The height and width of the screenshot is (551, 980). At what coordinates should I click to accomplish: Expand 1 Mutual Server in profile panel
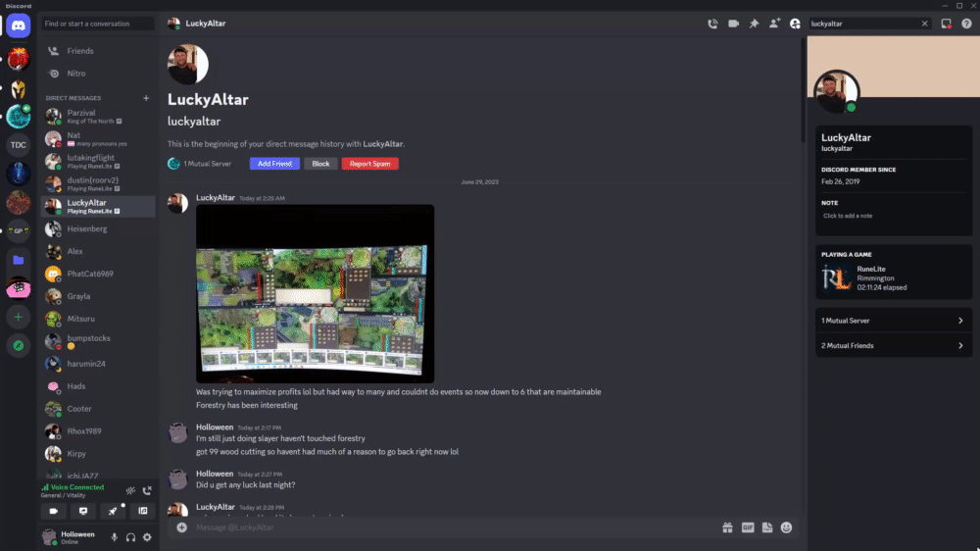tap(893, 321)
